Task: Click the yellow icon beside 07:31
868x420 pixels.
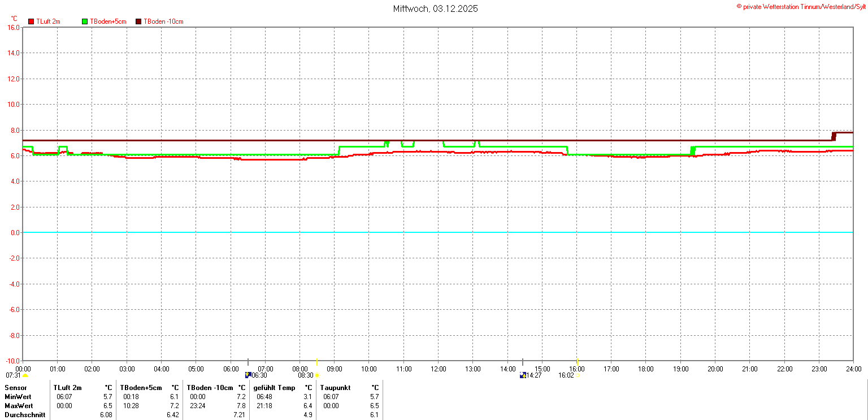Action: point(25,375)
